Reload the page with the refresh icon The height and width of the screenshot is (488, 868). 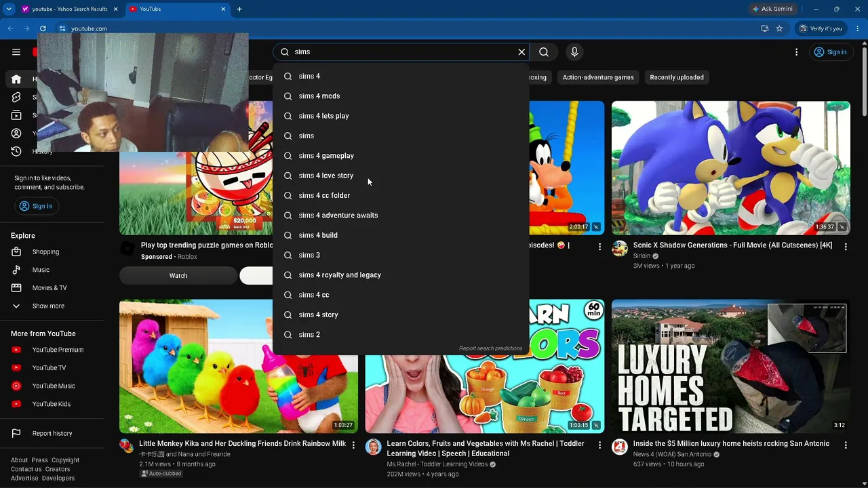43,28
